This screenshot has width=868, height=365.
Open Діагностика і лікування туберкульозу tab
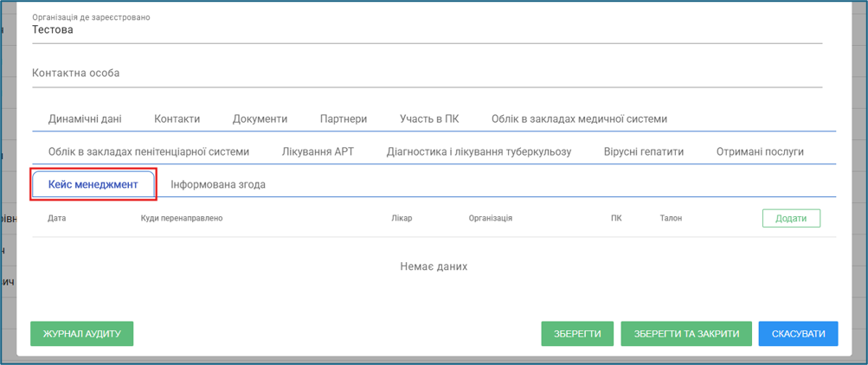479,152
